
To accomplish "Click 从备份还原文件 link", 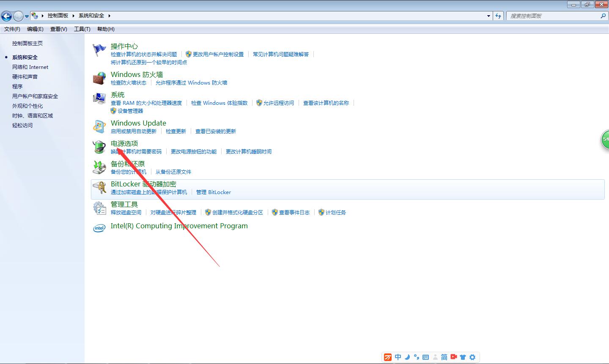I will (x=173, y=172).
